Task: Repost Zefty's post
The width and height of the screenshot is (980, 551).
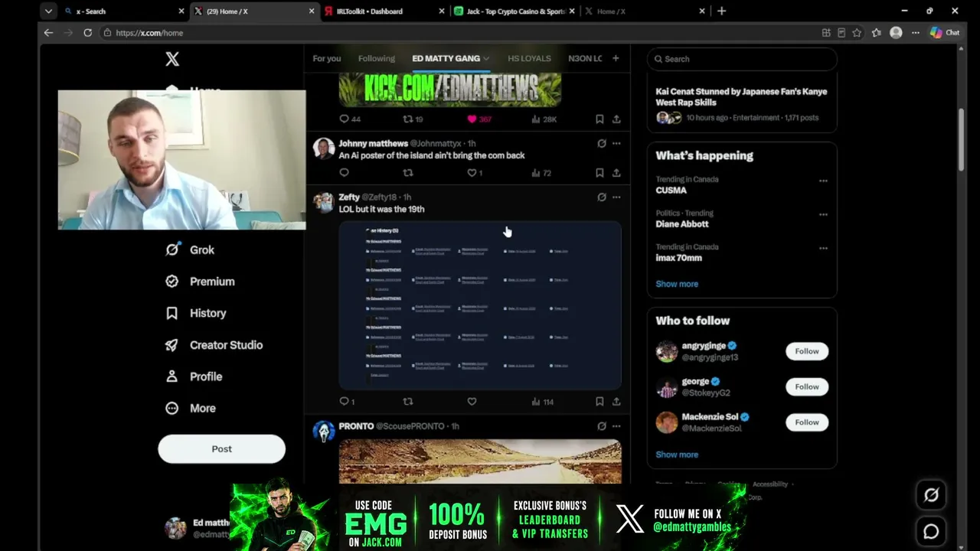Action: (x=408, y=402)
